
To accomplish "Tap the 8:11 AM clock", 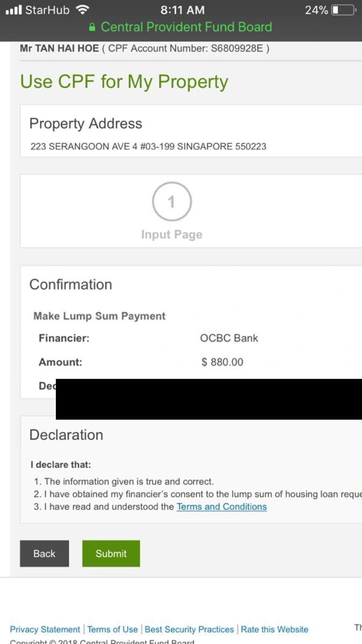I will tap(182, 10).
